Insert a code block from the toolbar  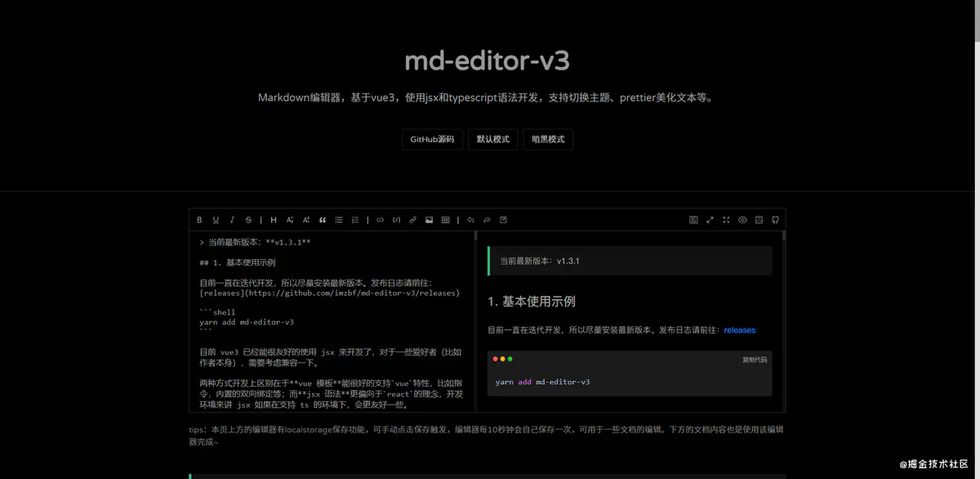point(397,220)
